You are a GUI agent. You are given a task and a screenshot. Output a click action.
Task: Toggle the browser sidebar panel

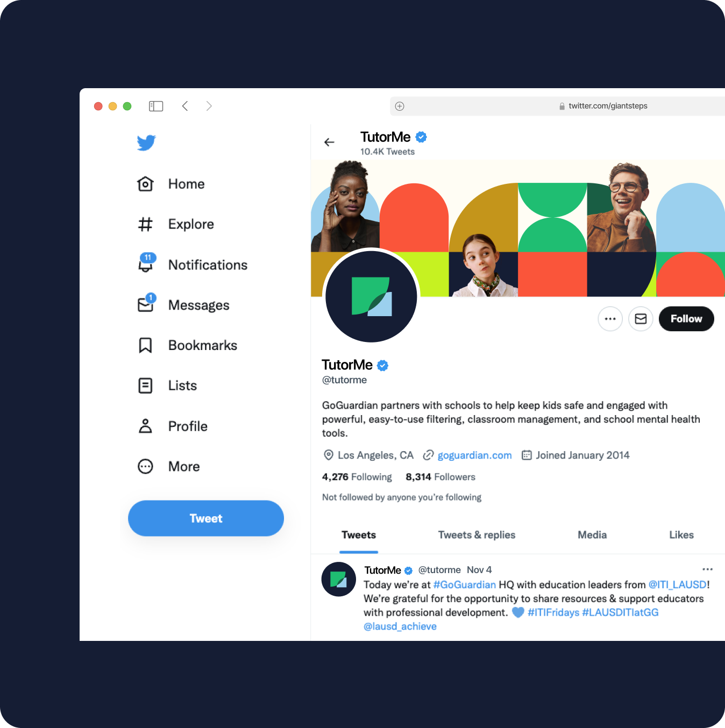pos(156,106)
